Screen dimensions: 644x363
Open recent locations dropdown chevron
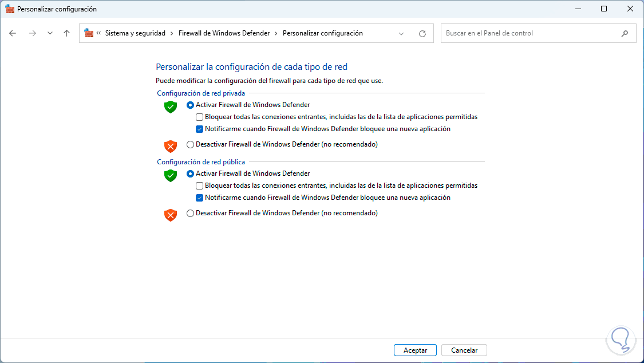[x=50, y=33]
